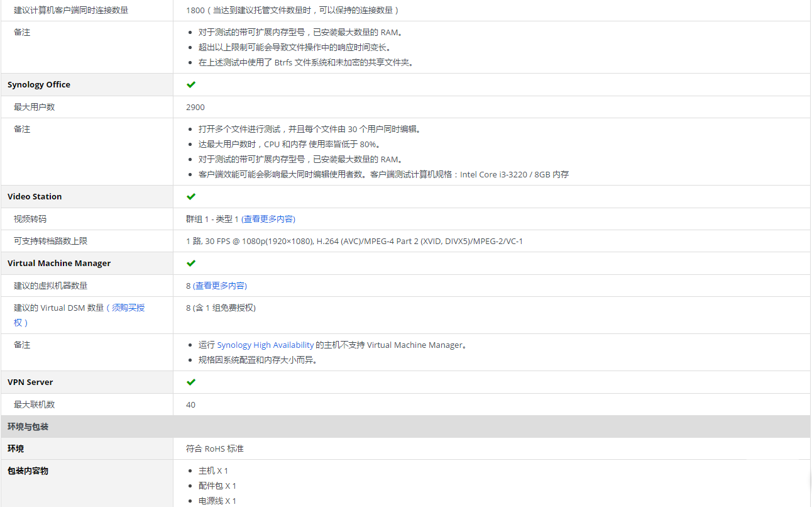812x507 pixels.
Task: Select the Video Station row heading
Action: [x=35, y=196]
